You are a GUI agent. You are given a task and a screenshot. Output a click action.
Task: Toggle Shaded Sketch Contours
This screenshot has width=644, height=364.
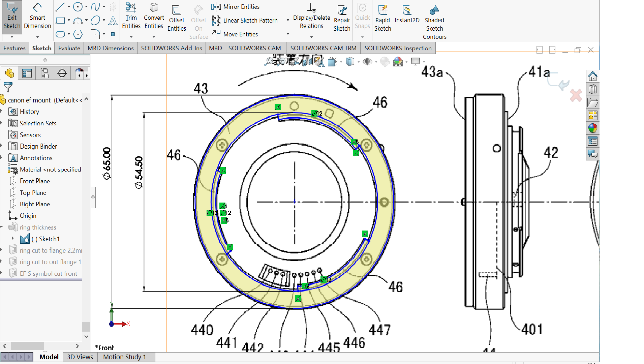tap(434, 22)
